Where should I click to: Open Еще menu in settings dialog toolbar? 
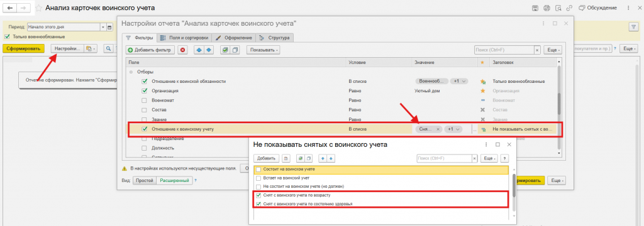click(x=552, y=50)
